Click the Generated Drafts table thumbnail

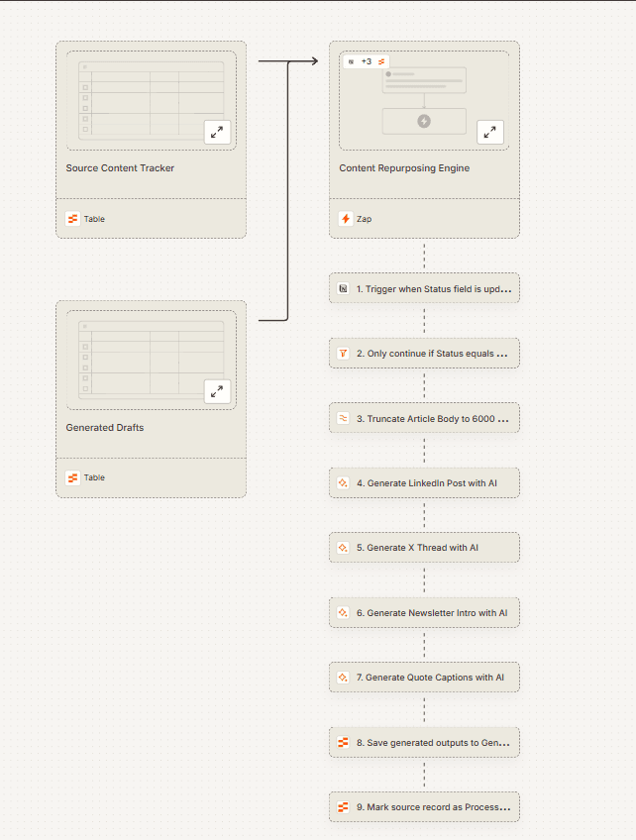tap(152, 360)
